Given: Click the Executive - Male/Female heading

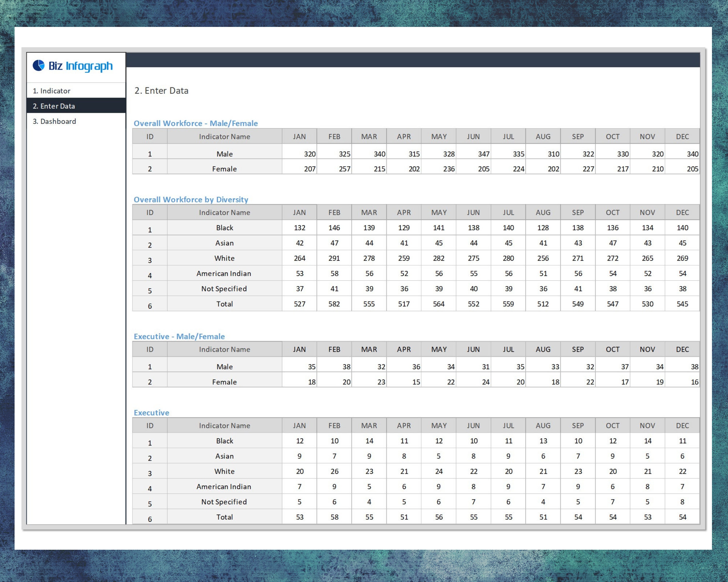Looking at the screenshot, I should pos(179,336).
